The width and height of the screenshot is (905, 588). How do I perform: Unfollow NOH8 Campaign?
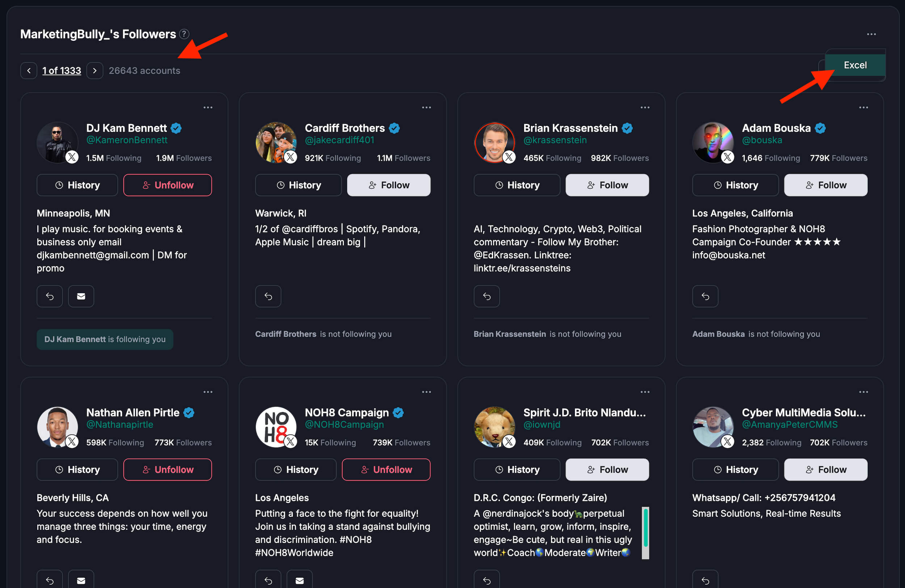pyautogui.click(x=386, y=469)
